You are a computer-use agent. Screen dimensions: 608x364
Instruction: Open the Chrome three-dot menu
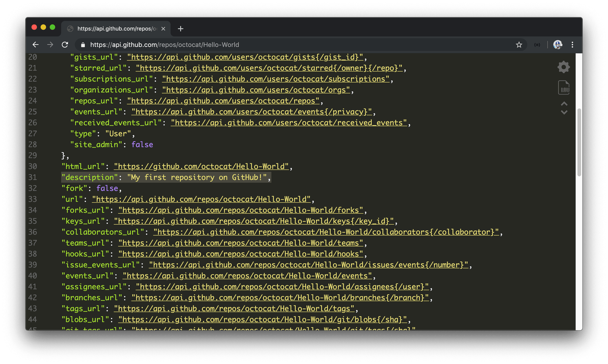click(x=572, y=45)
